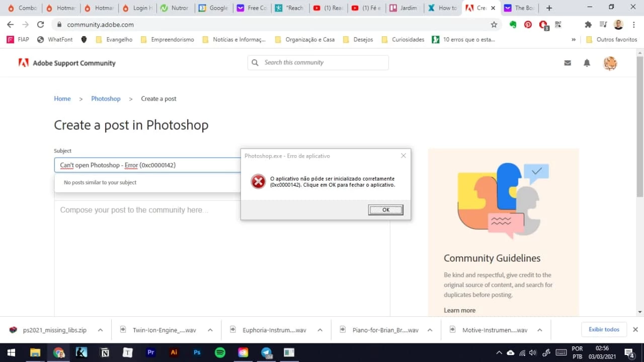Switch to the Combo tab
Image resolution: width=644 pixels, height=362 pixels.
[22, 8]
